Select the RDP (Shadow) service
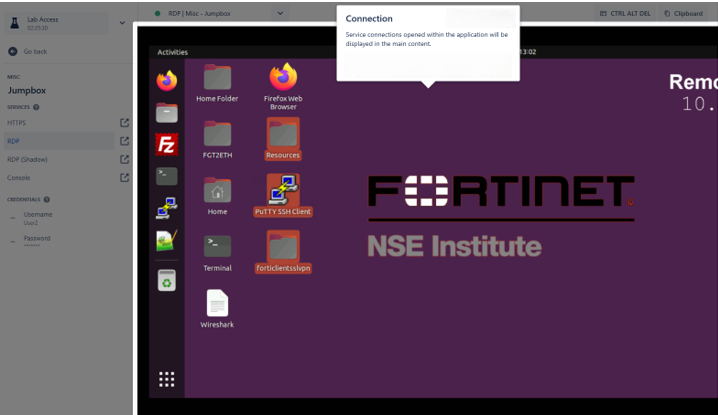Screen dimensions: 718x415 [59, 159]
